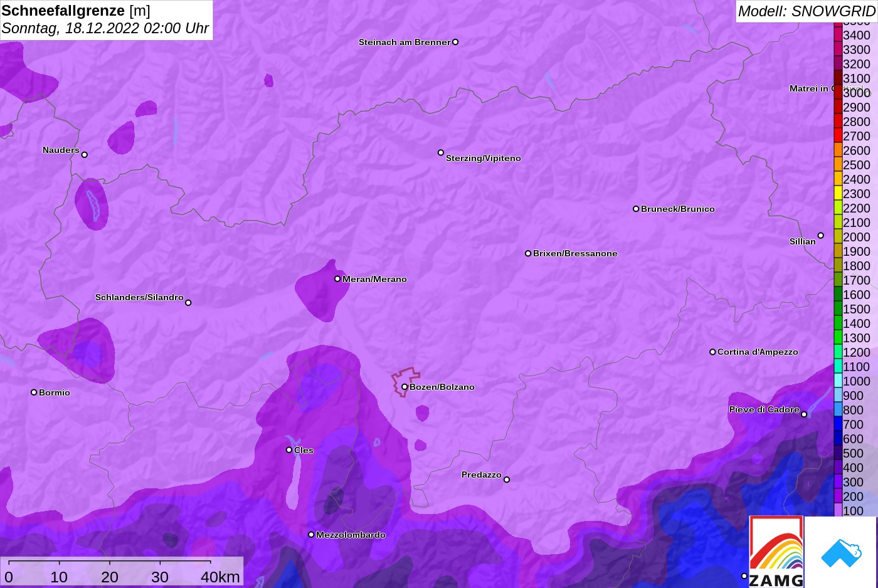The image size is (878, 588).
Task: Pick the 2500 m orange legend swatch
Action: (838, 165)
